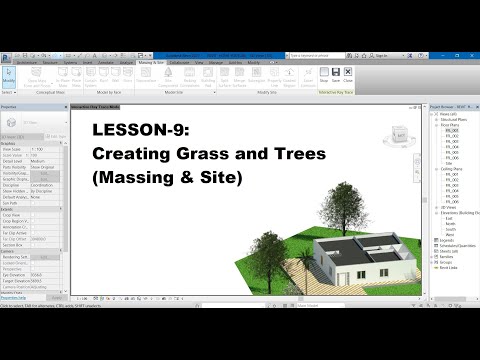480x360 pixels.
Task: Click the Graded Region tool
Action: 289,77
